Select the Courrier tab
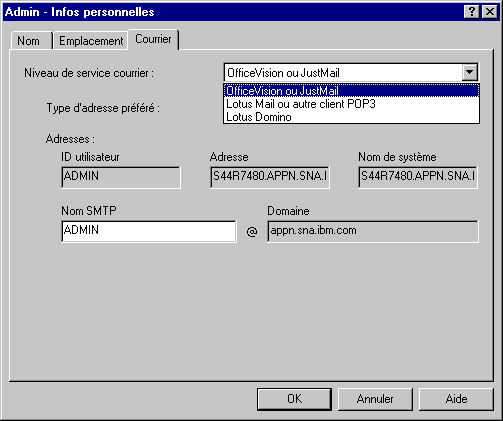 153,39
